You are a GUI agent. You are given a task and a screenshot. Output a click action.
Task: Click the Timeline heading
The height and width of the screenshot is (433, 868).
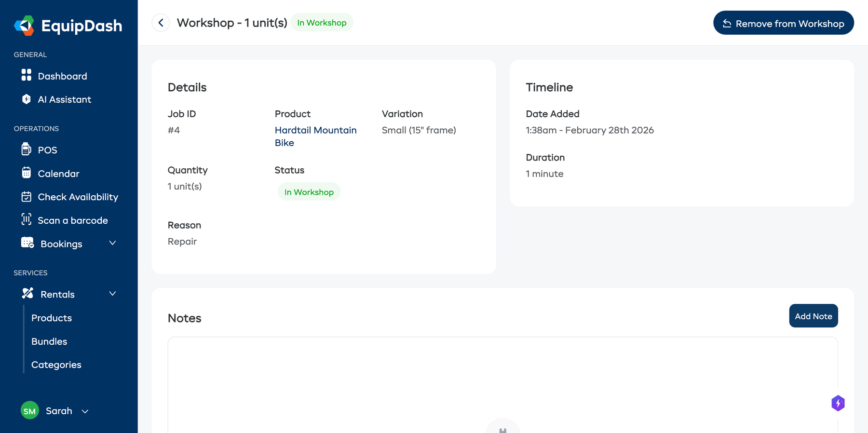click(x=549, y=87)
